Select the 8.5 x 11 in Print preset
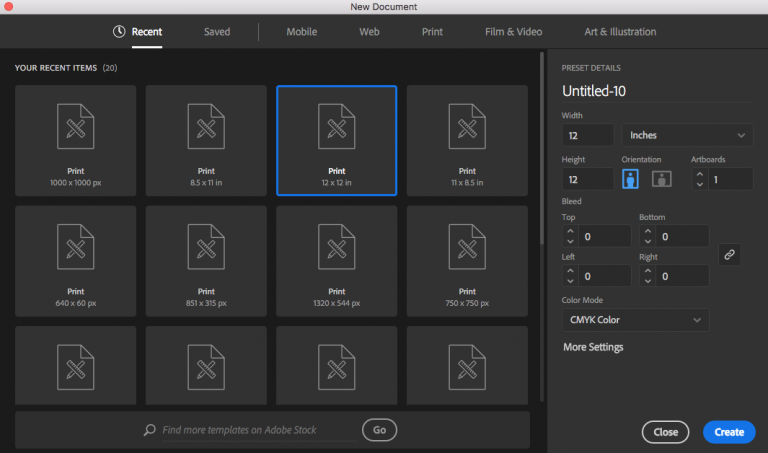 click(x=206, y=141)
